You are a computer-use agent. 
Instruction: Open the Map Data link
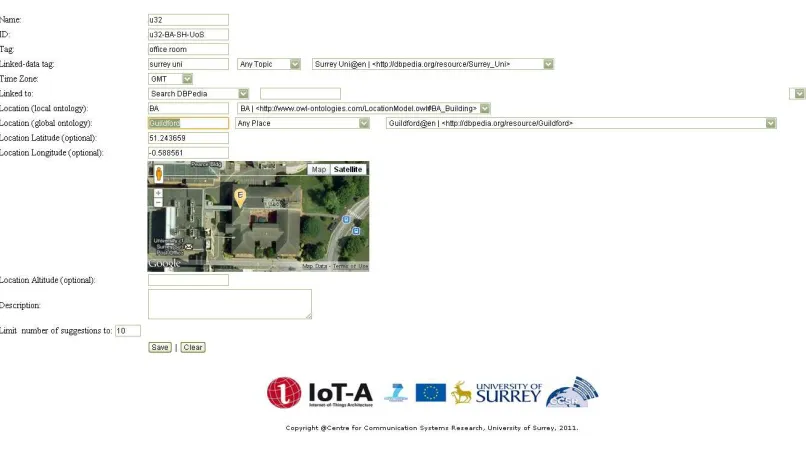click(x=315, y=266)
